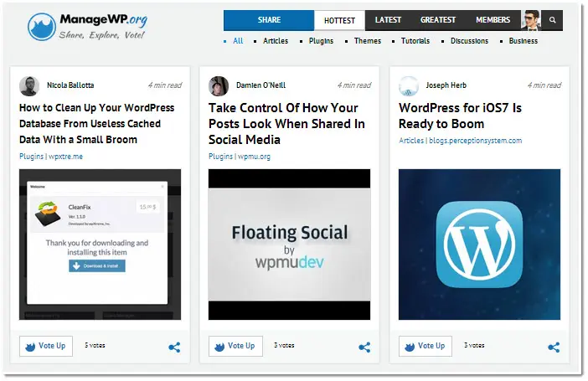Filter by Articles category

click(276, 41)
